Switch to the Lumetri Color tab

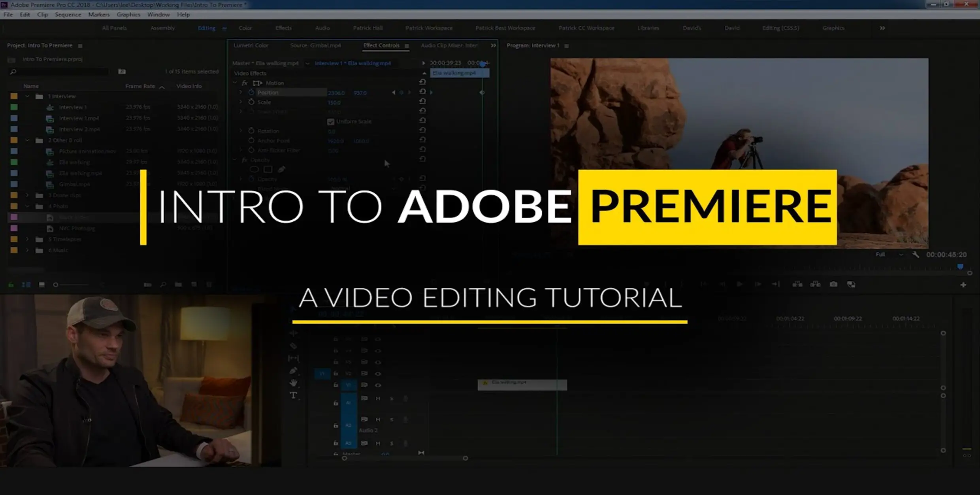(251, 45)
